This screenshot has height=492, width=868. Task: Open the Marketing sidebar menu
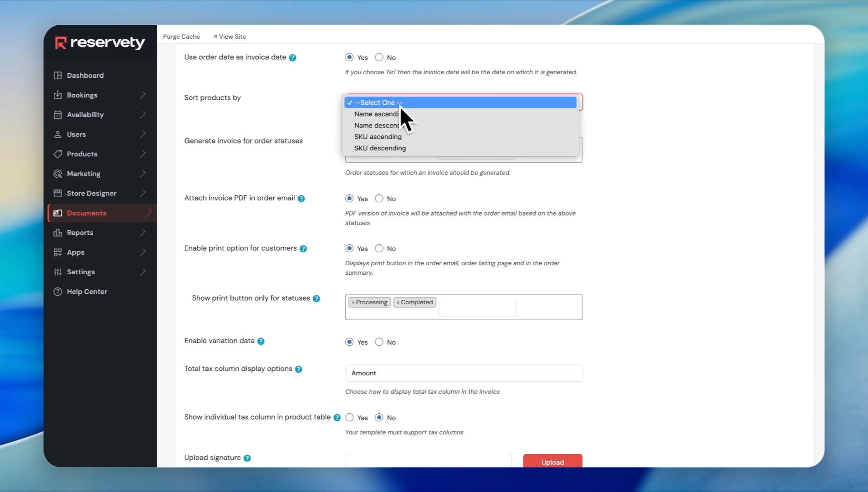click(84, 174)
